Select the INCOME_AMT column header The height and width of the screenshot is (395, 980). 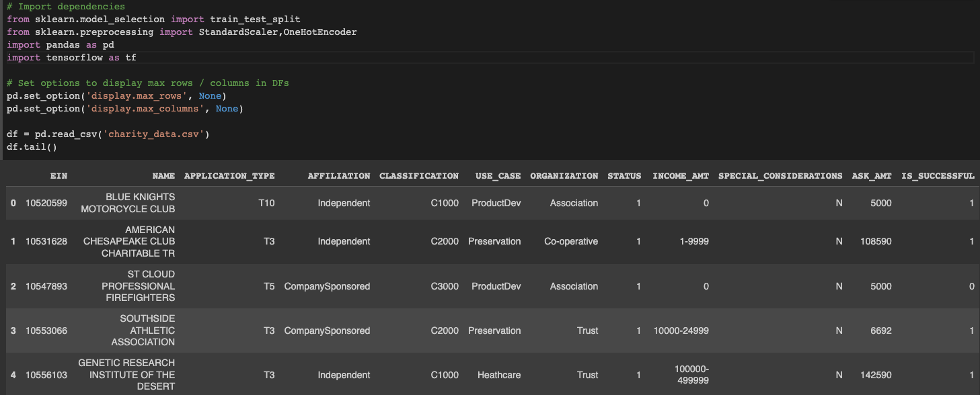point(681,176)
